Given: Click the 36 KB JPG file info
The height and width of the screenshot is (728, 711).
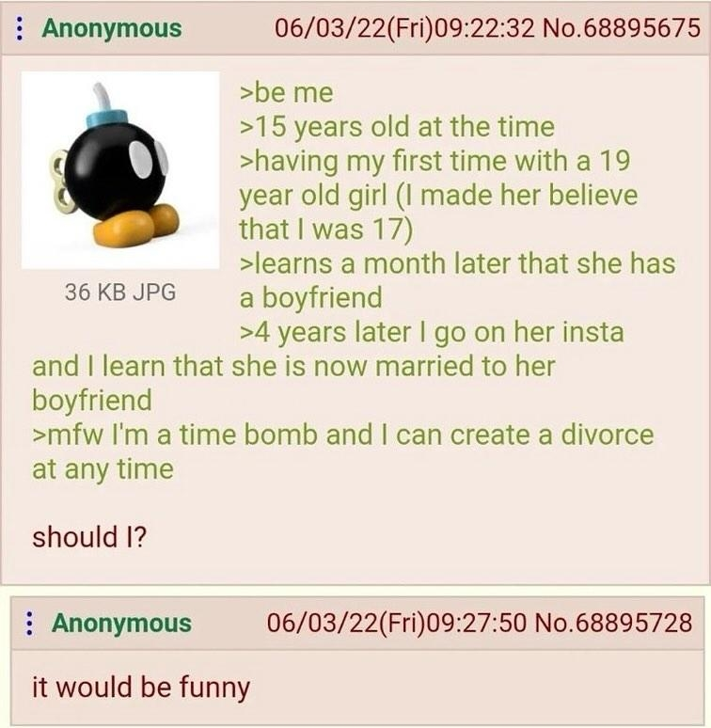Looking at the screenshot, I should point(120,292).
